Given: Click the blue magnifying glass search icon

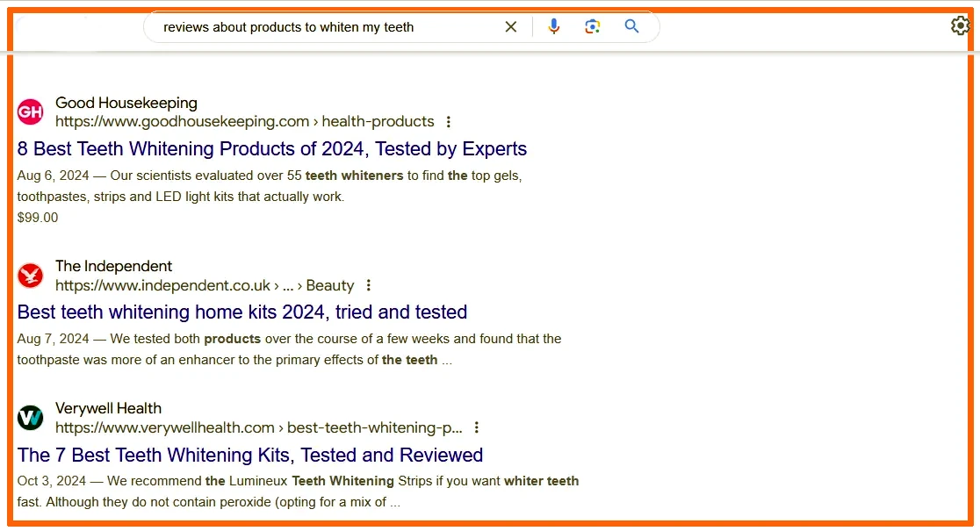Looking at the screenshot, I should coord(632,27).
